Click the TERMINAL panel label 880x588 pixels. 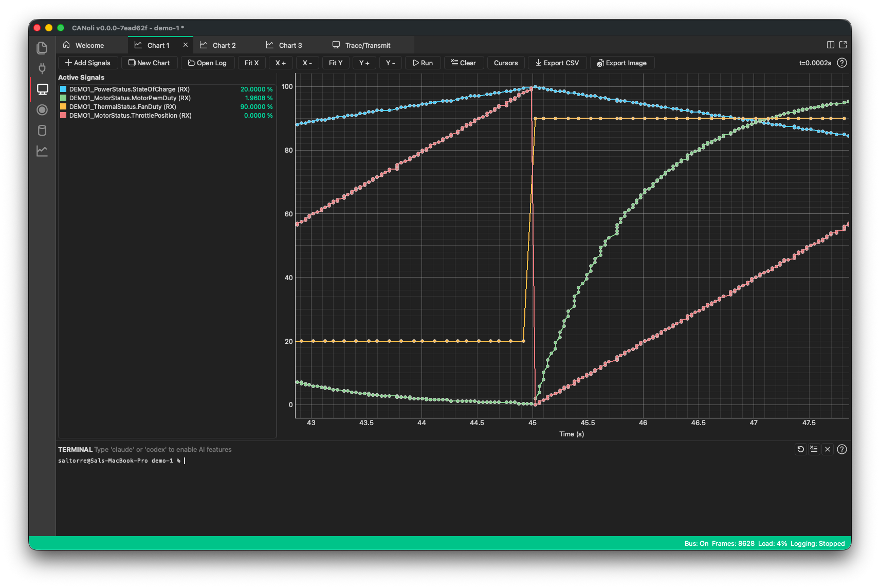click(x=75, y=449)
